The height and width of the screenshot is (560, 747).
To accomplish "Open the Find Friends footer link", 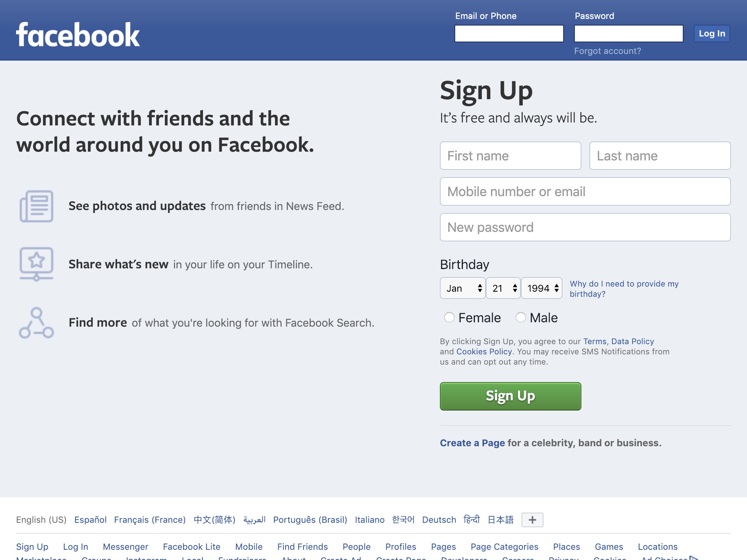I will [x=302, y=547].
